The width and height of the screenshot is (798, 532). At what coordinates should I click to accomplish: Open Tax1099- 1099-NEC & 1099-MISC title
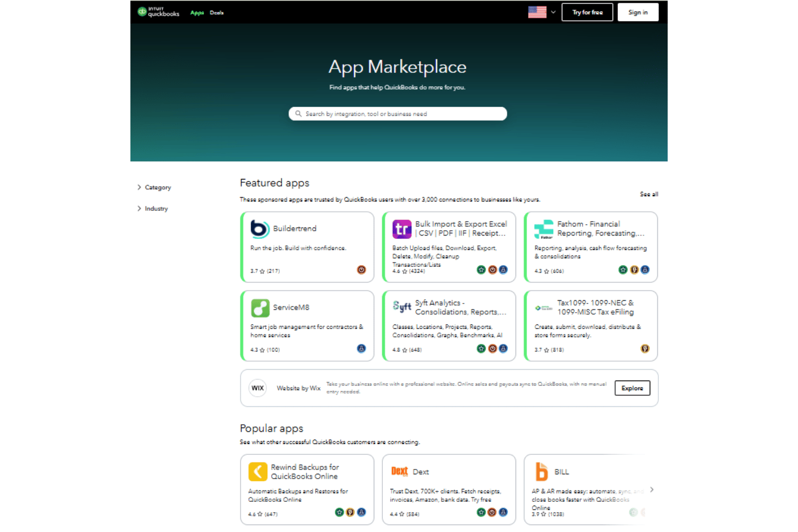coord(595,307)
